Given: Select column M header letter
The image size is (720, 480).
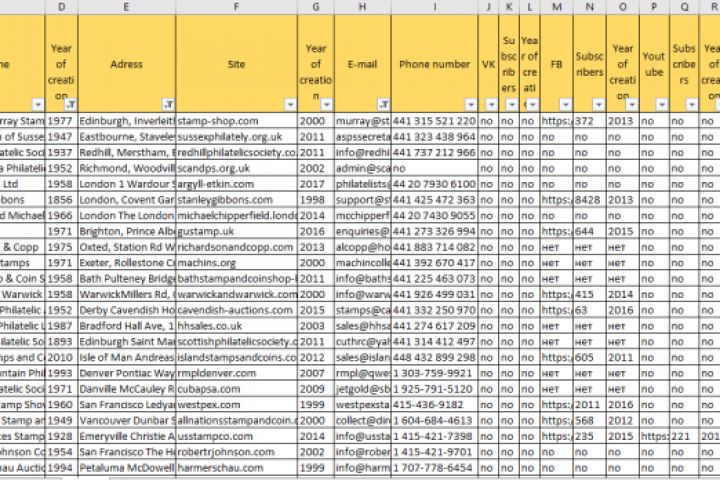Looking at the screenshot, I should coord(557,7).
